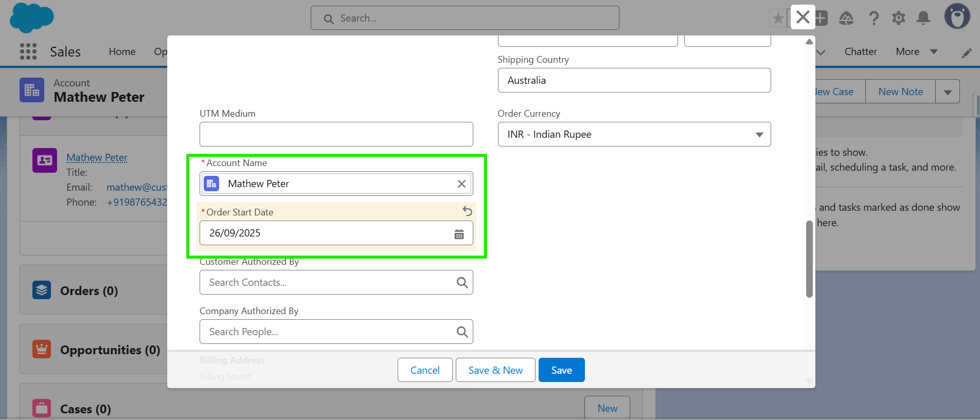Go to the Home tab
Screen dimensions: 980x420
[x=122, y=51]
